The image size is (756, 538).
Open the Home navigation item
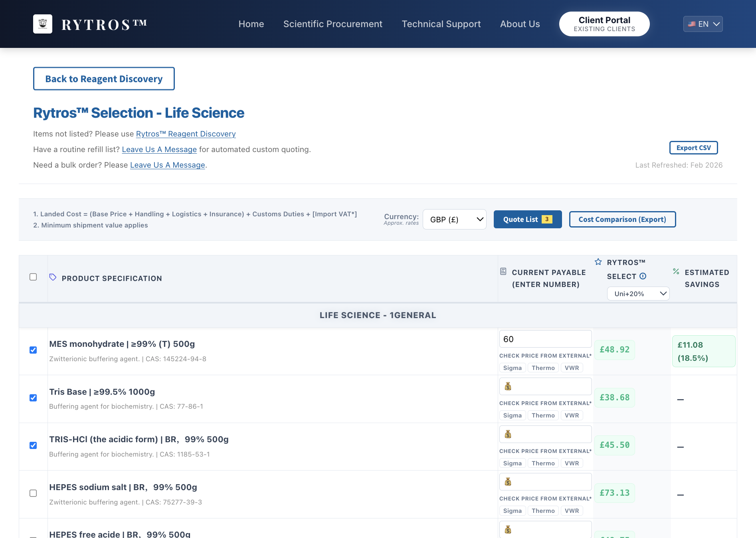coord(251,24)
